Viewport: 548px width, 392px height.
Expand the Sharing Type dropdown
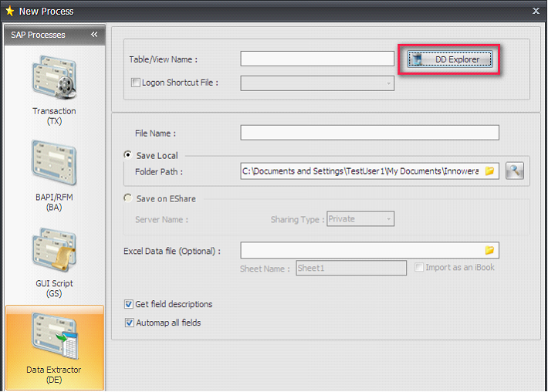389,219
